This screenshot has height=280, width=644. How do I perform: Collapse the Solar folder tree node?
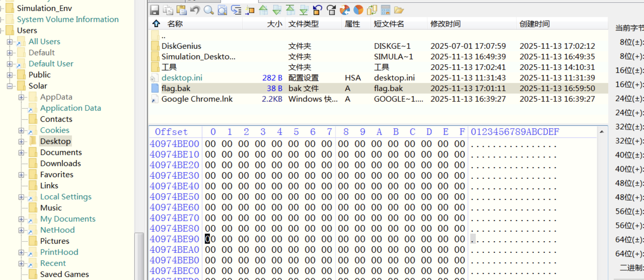pos(10,86)
